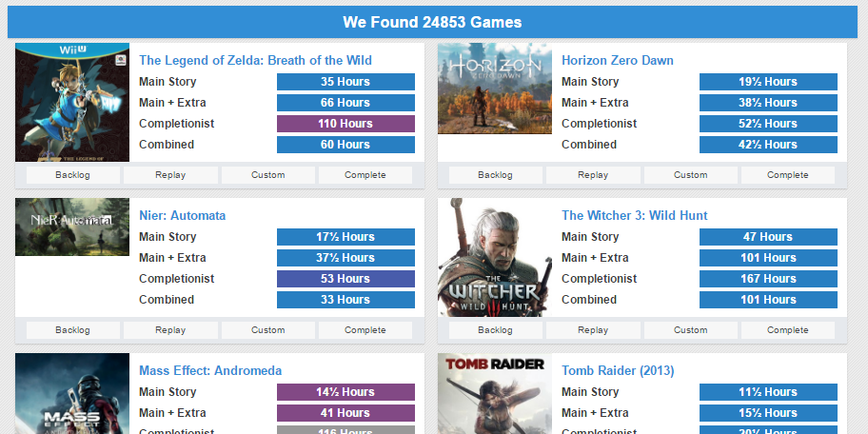Click Witcher 3 Main + Extra 101 Hours bar
This screenshot has height=434, width=868.
pos(768,258)
